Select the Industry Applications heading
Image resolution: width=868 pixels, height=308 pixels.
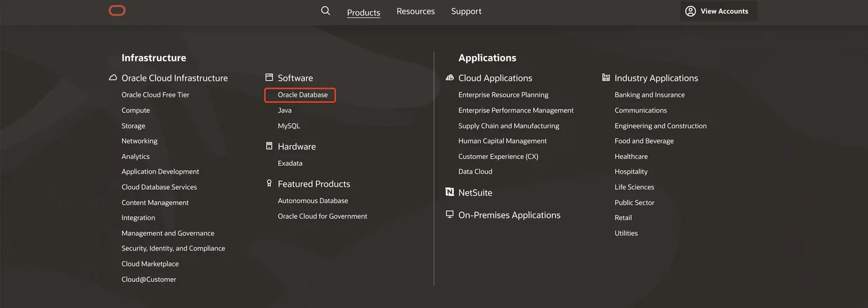[x=657, y=78]
